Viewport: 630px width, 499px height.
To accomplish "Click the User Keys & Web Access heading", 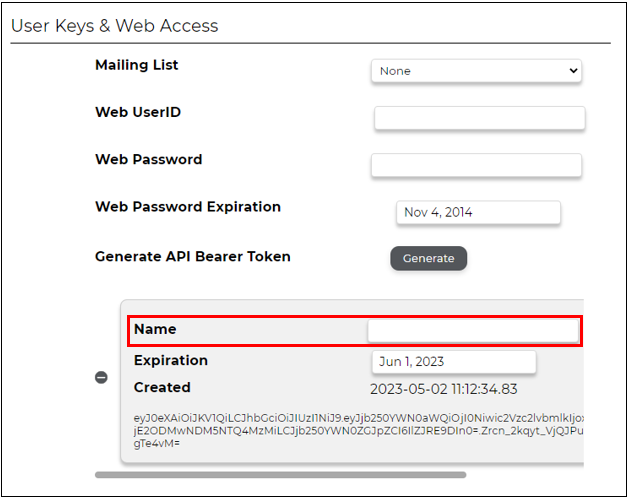I will click(x=115, y=26).
